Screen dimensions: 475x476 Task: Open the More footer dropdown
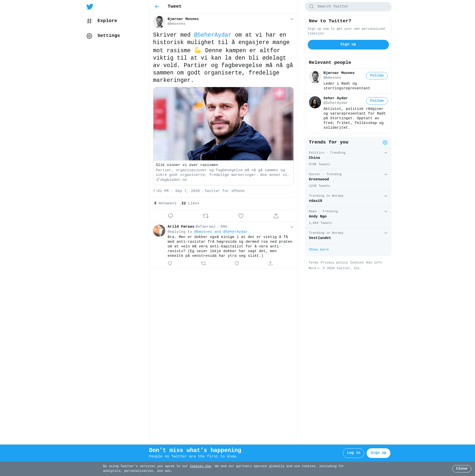[x=314, y=268]
